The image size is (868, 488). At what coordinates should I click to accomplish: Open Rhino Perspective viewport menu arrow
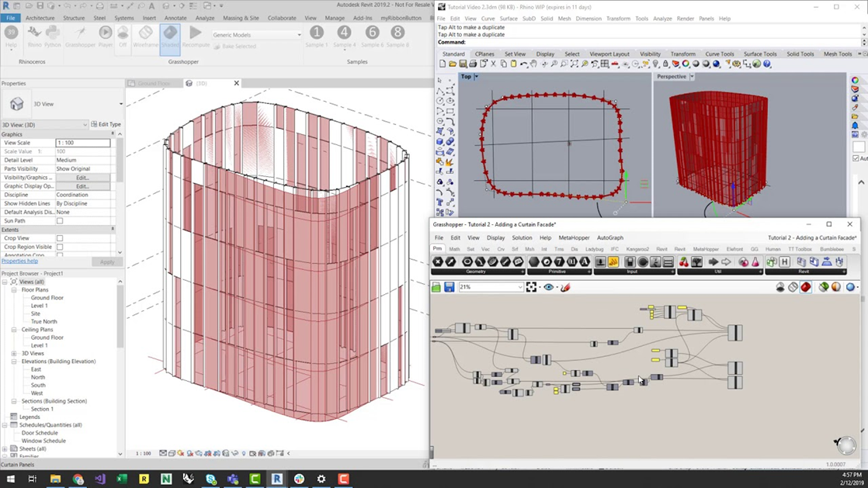[x=692, y=77]
